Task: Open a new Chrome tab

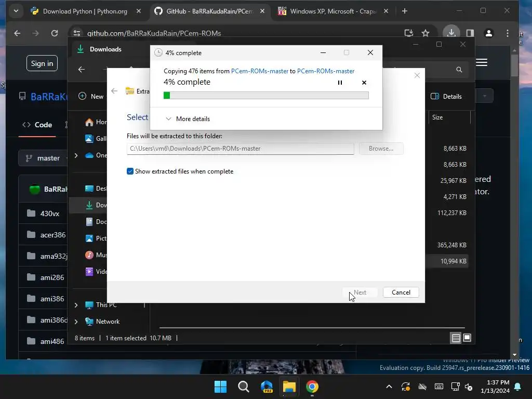Action: pyautogui.click(x=404, y=11)
